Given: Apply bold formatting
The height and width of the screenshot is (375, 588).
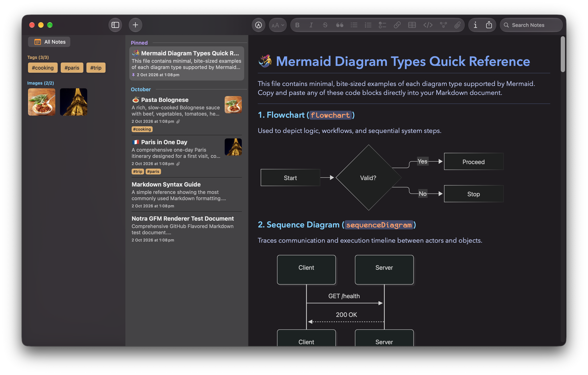Looking at the screenshot, I should point(297,25).
